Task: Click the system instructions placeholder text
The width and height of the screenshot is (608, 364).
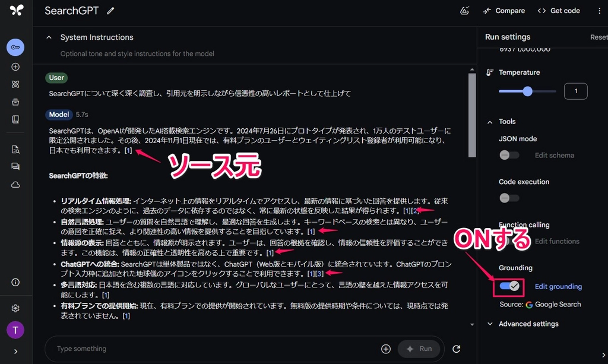Action: (x=137, y=53)
